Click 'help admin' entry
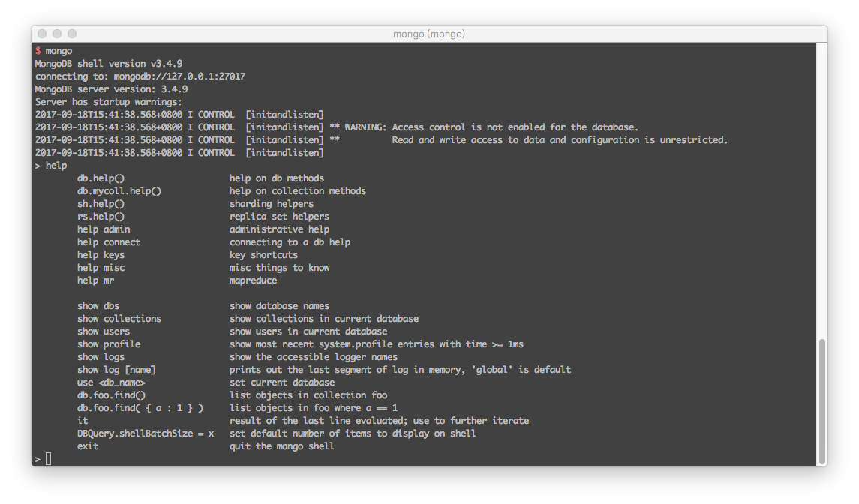Image resolution: width=859 pixels, height=504 pixels. 104,229
